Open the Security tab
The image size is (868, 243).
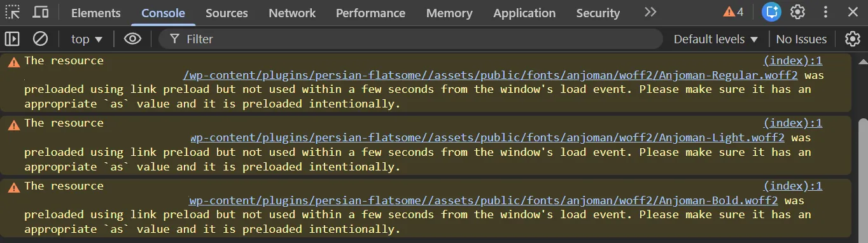pyautogui.click(x=598, y=13)
